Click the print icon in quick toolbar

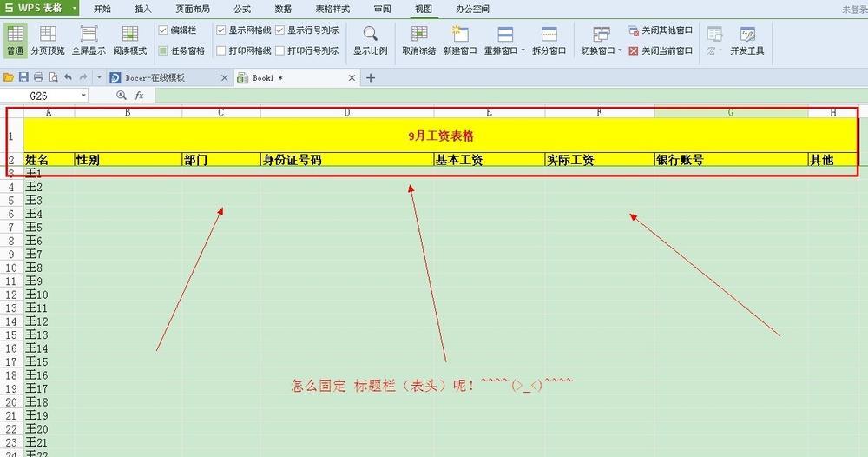38,77
